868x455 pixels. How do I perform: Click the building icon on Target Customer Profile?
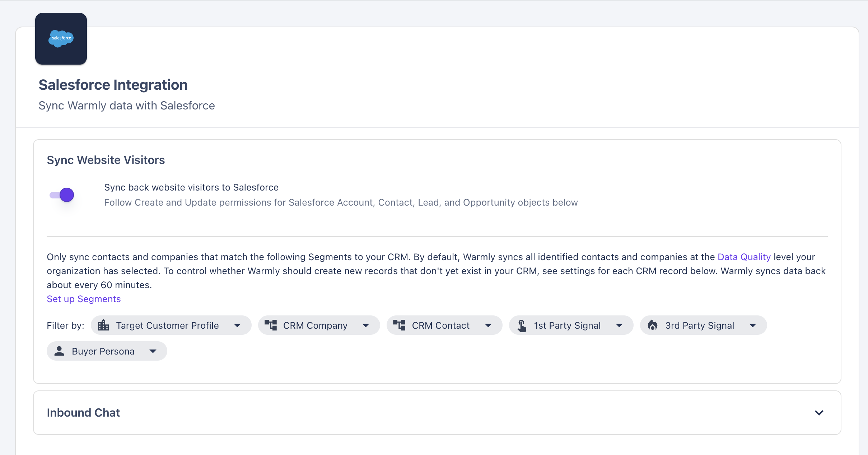pos(103,325)
